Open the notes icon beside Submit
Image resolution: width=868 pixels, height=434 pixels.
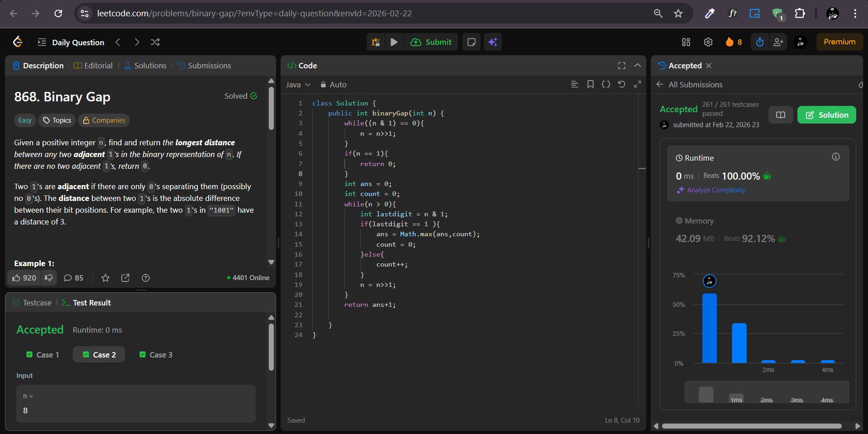pos(471,42)
